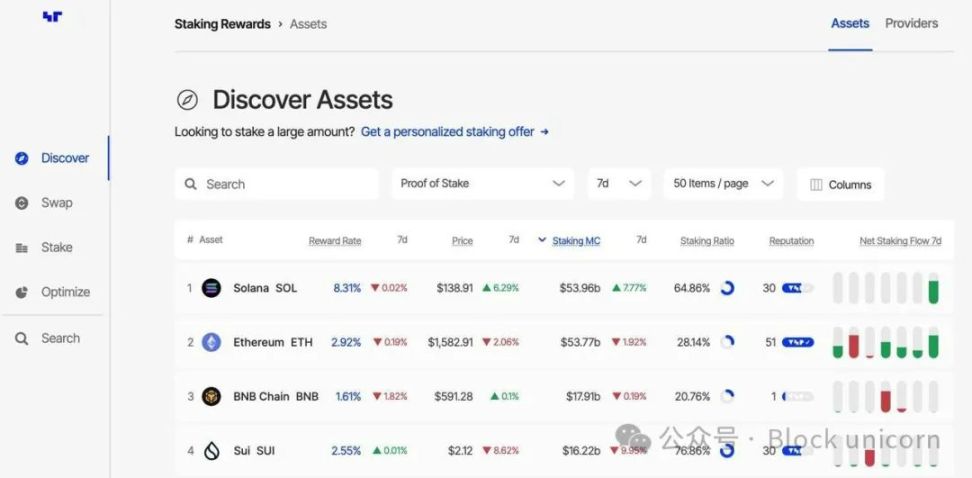Open the 50 items per page dropdown
The image size is (972, 478).
(723, 184)
